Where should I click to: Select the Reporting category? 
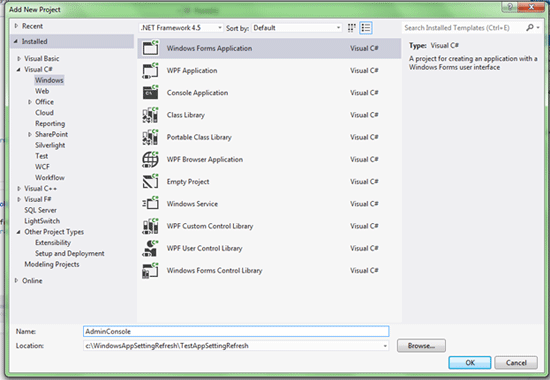[x=50, y=124]
